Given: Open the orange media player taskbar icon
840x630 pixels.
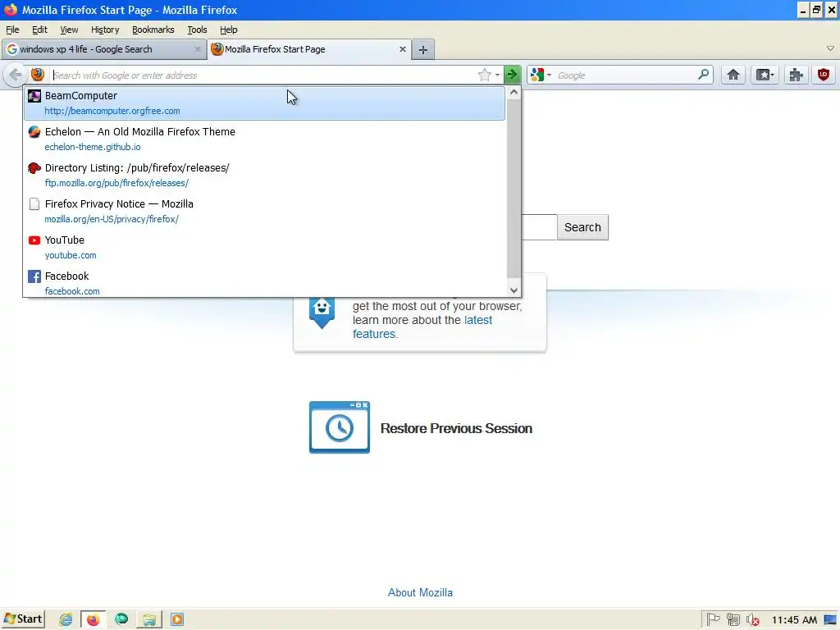Looking at the screenshot, I should [177, 619].
